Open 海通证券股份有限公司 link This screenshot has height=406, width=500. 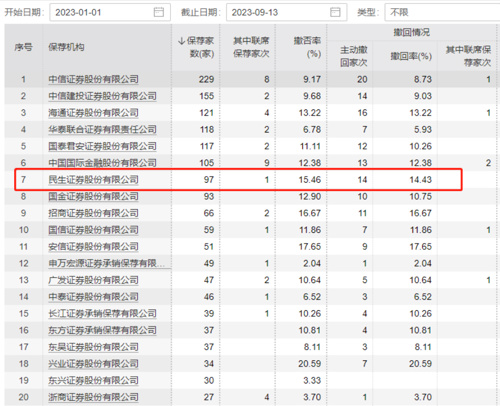pyautogui.click(x=93, y=113)
